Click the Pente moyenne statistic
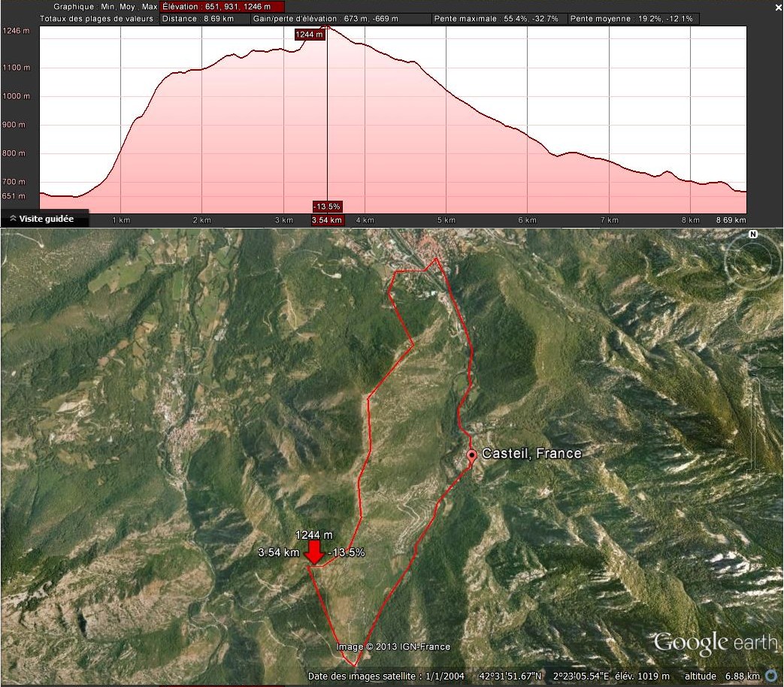Screen dimensions: 784x687 click(x=633, y=19)
